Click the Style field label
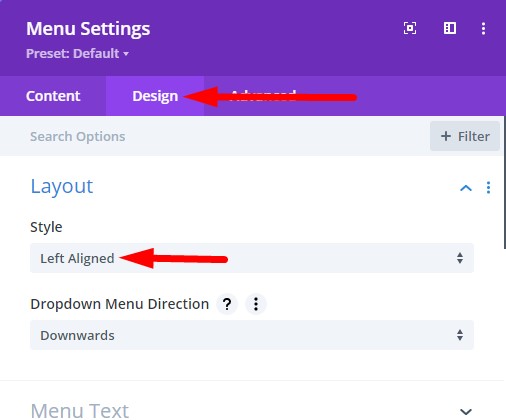 pos(46,227)
